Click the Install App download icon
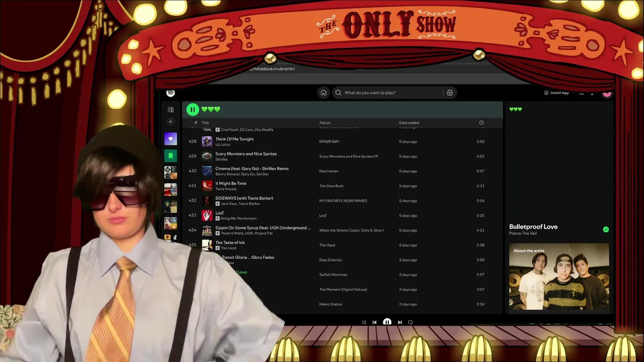Viewport: 644px width, 362px height. point(546,93)
